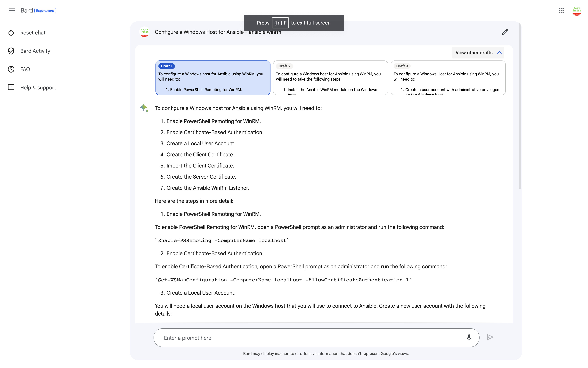This screenshot has height=368, width=588.
Task: Edit the prompt with pencil icon
Action: pyautogui.click(x=505, y=32)
